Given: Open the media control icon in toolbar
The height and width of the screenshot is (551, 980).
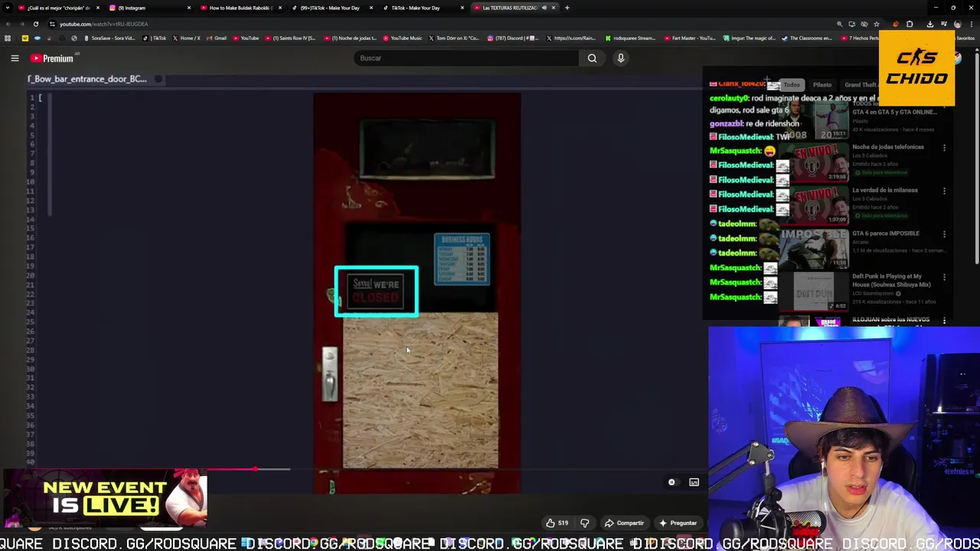Looking at the screenshot, I should 944,24.
